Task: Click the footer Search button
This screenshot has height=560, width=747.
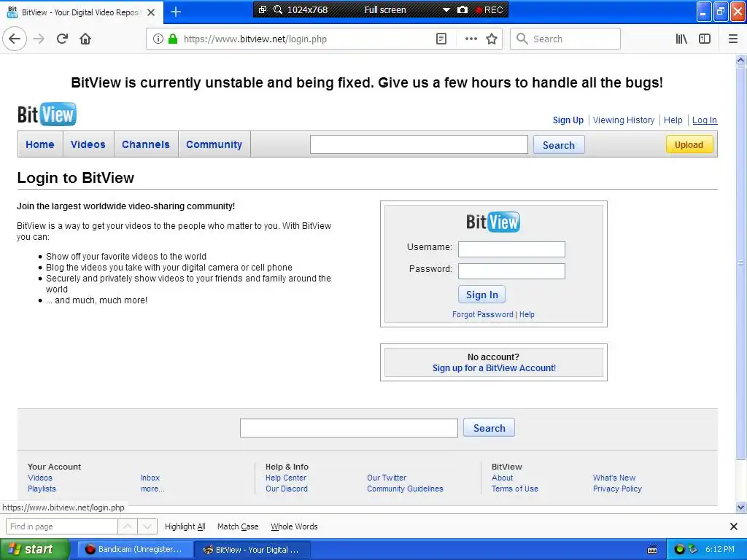Action: pyautogui.click(x=489, y=428)
